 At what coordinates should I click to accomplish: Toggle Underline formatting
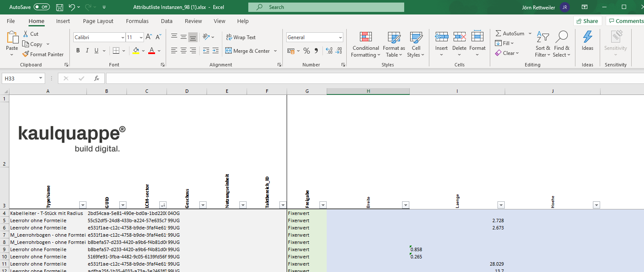pos(97,51)
